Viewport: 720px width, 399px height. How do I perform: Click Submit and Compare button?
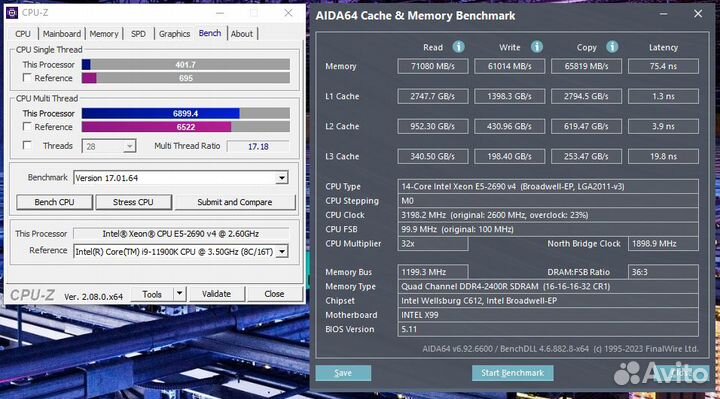tap(235, 202)
